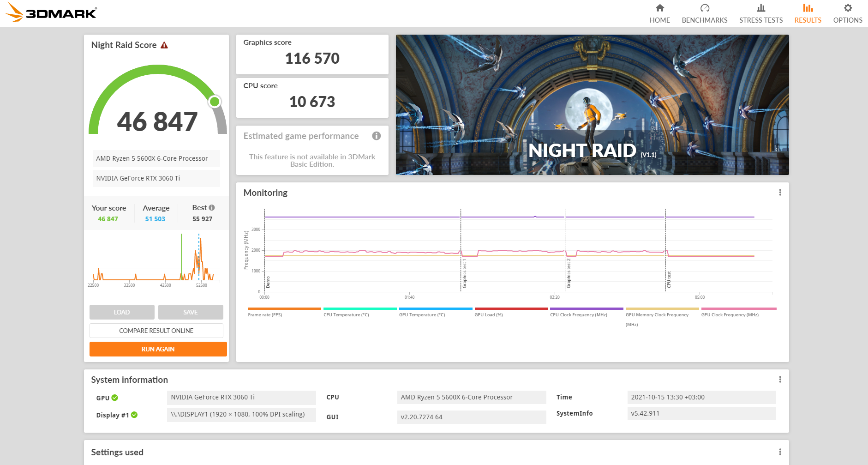This screenshot has height=465, width=868.
Task: Click the GPU field in System information
Action: coord(241,397)
